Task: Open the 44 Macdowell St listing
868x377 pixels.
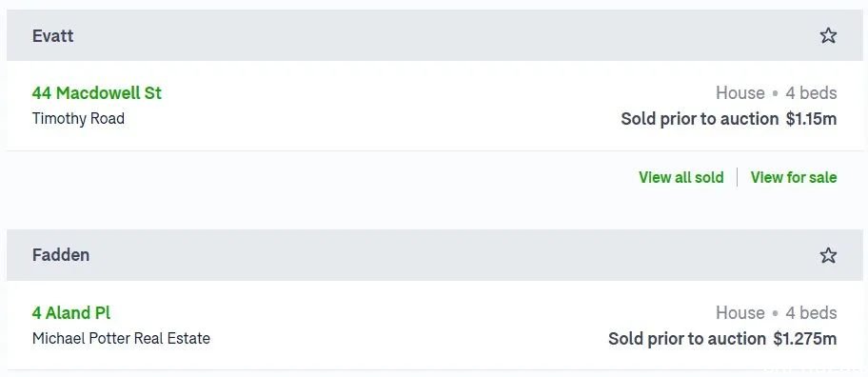Action: [x=97, y=93]
